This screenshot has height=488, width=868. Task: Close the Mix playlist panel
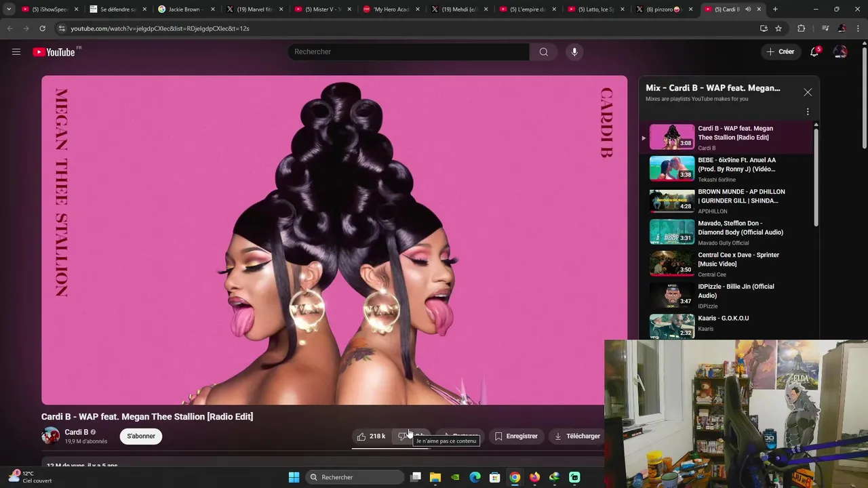click(x=808, y=92)
